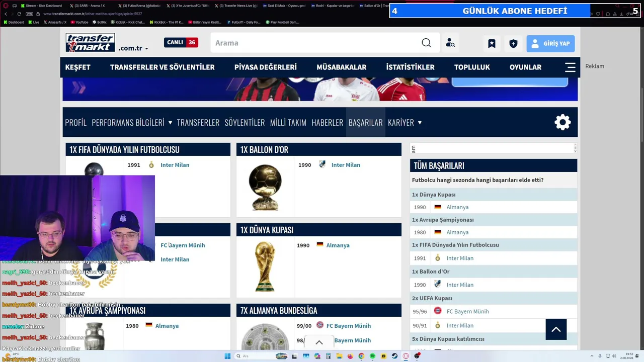Open the İstatistikler menu

pos(410,67)
